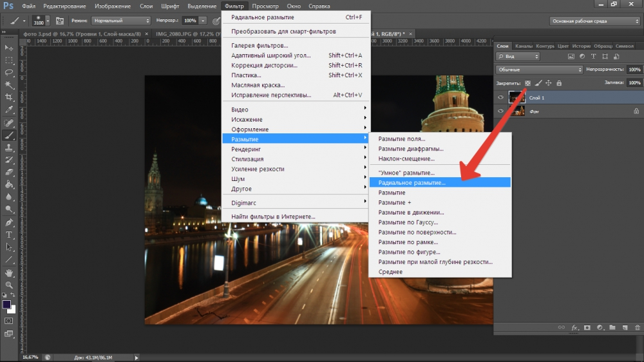Activate the Hand tool

(x=9, y=272)
